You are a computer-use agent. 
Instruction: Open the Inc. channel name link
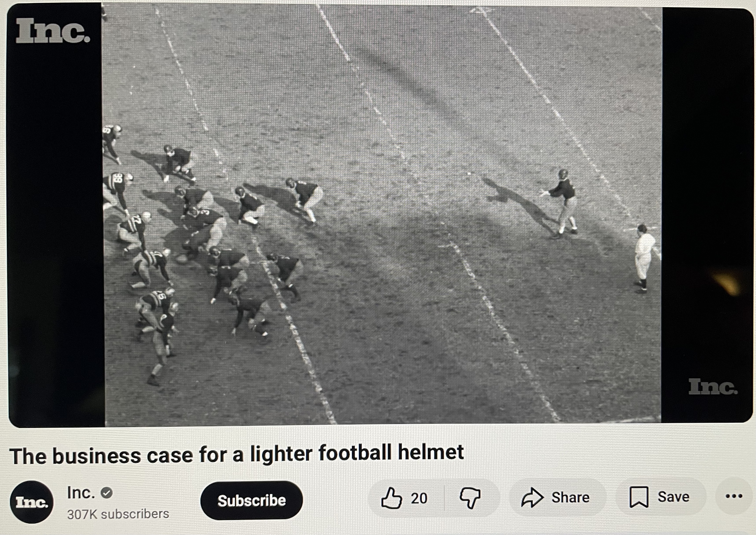point(81,493)
